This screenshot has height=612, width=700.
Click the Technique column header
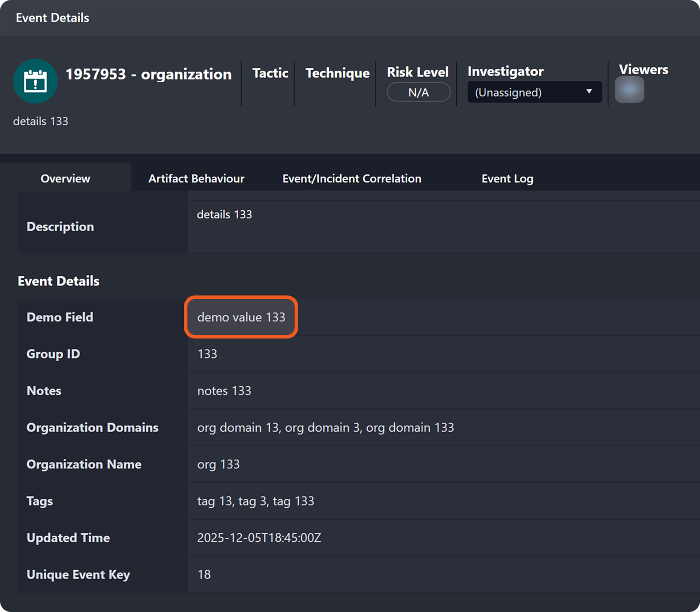tap(337, 73)
